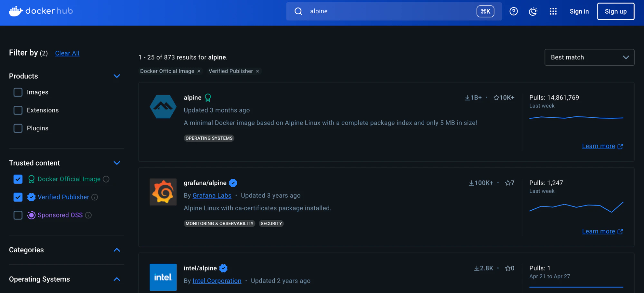Click the Docker Official Image ribbon icon in filters
Screen dimensions: 644x293
31,179
